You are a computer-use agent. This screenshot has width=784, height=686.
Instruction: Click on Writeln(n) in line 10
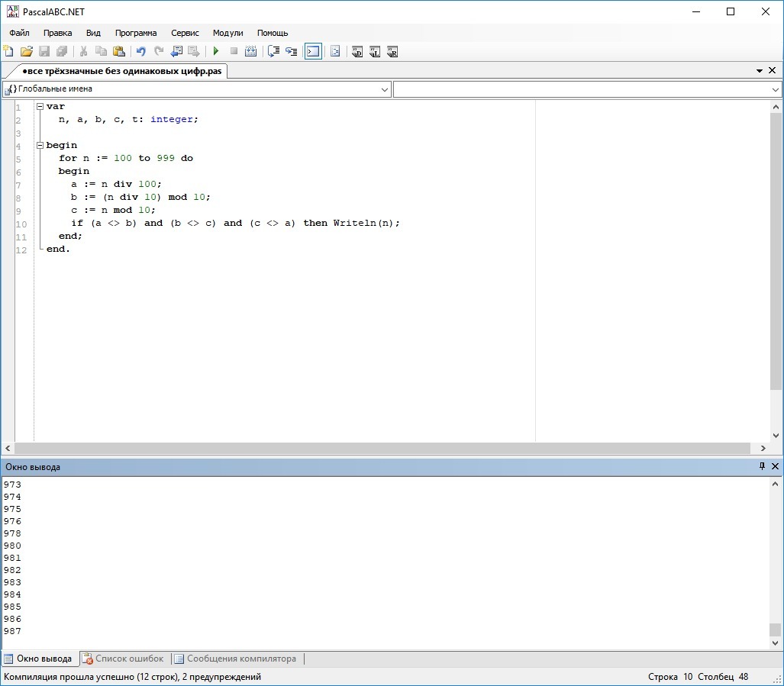(363, 223)
